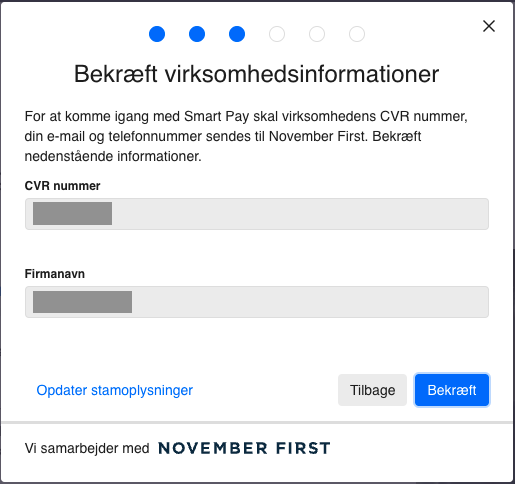Click the Firmanavn label
This screenshot has height=484, width=515.
tap(55, 274)
